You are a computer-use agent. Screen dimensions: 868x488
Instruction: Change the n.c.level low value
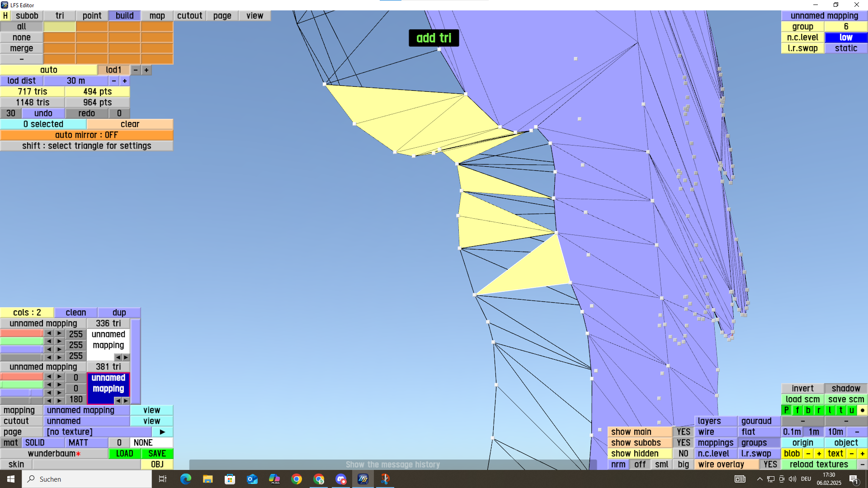pyautogui.click(x=846, y=38)
